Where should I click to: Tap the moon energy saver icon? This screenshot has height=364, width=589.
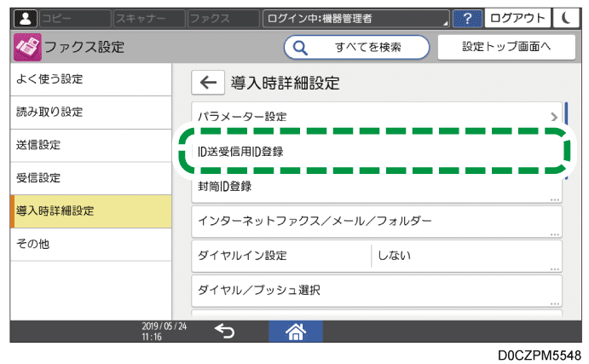pos(566,18)
